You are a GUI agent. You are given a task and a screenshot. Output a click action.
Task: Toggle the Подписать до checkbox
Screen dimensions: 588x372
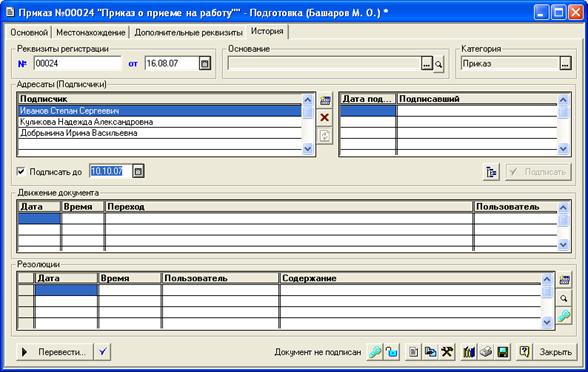pyautogui.click(x=21, y=172)
